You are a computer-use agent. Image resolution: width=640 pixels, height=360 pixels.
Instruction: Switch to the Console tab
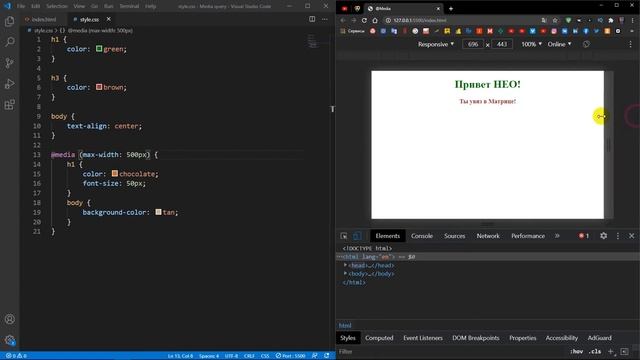(x=422, y=236)
